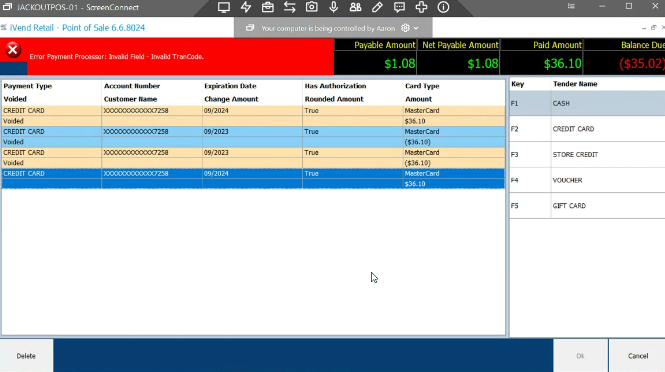
Task: Click the Net Payable Amount $1.08 value
Action: pos(483,64)
